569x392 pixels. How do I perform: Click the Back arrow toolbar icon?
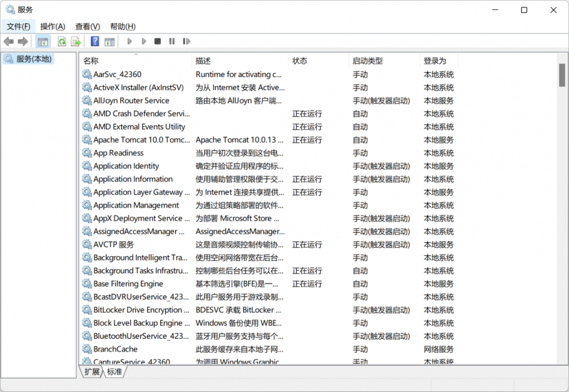pyautogui.click(x=9, y=41)
